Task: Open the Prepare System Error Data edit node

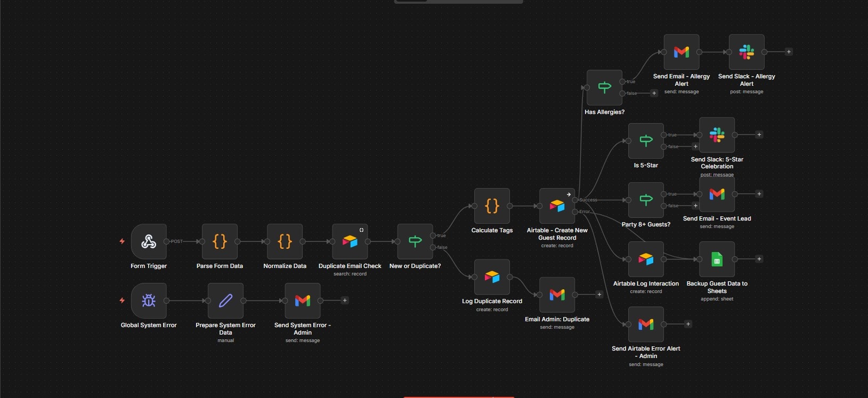Action: click(x=225, y=300)
